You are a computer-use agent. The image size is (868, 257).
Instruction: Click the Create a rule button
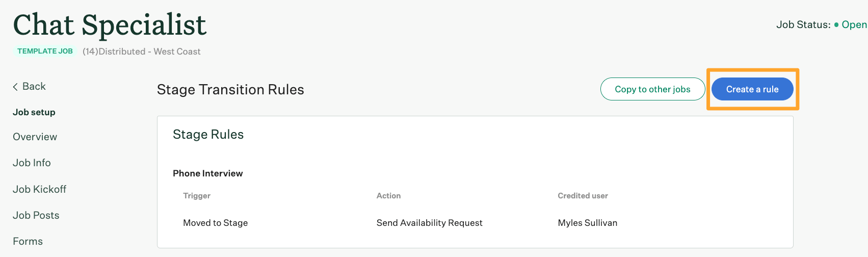coord(752,89)
